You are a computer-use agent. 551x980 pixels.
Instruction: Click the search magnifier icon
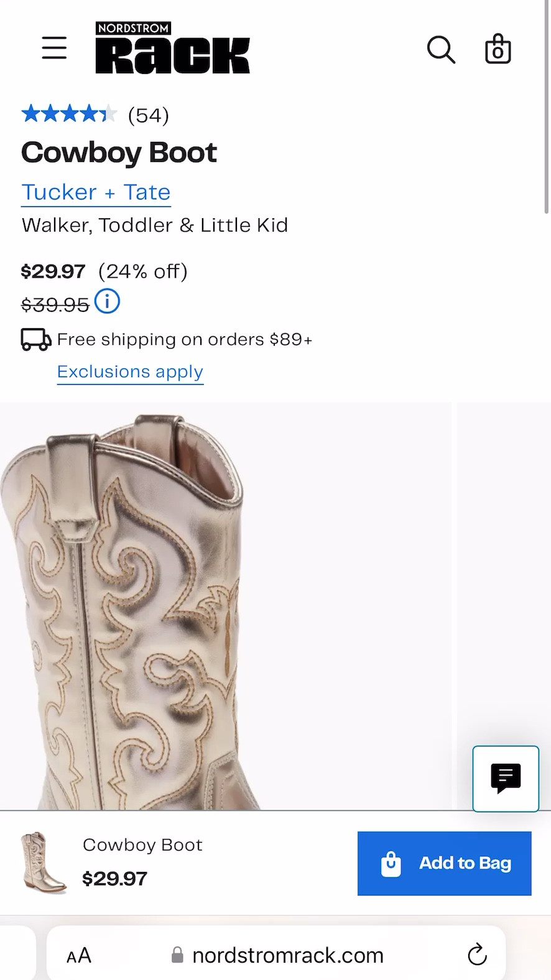pyautogui.click(x=441, y=50)
